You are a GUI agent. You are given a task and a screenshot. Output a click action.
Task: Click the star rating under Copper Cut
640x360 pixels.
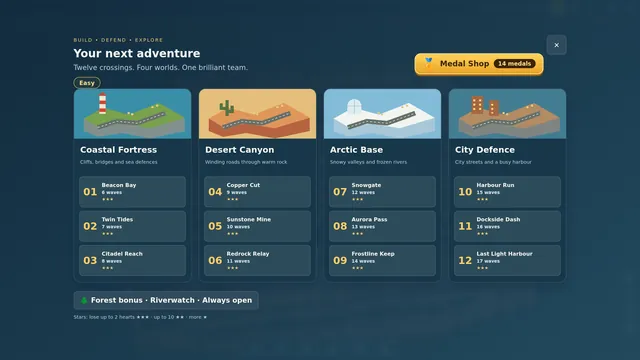coord(232,200)
